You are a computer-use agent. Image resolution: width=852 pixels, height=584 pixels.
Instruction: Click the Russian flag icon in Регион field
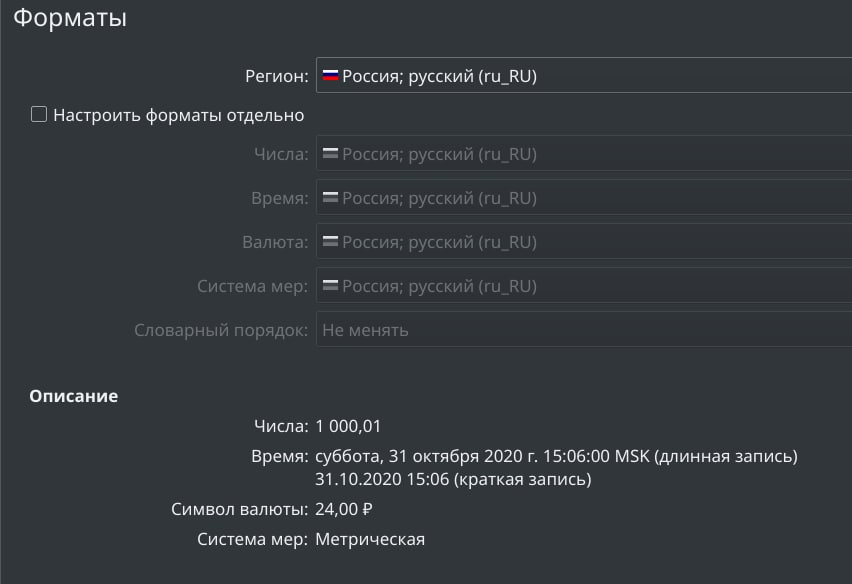click(x=330, y=76)
